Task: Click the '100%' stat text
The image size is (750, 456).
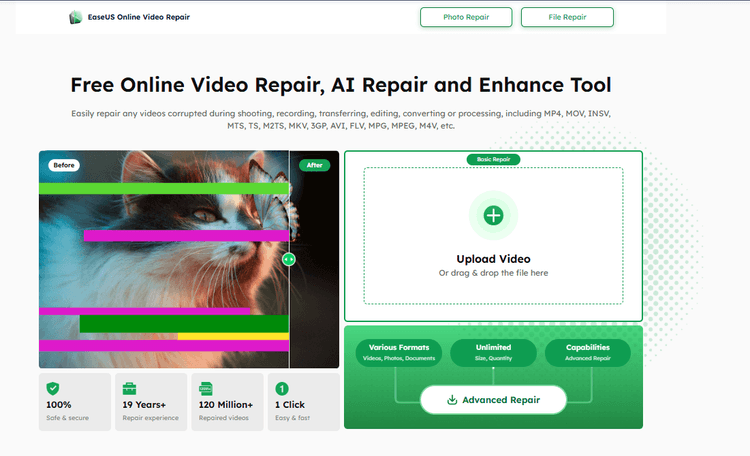Action: 59,405
